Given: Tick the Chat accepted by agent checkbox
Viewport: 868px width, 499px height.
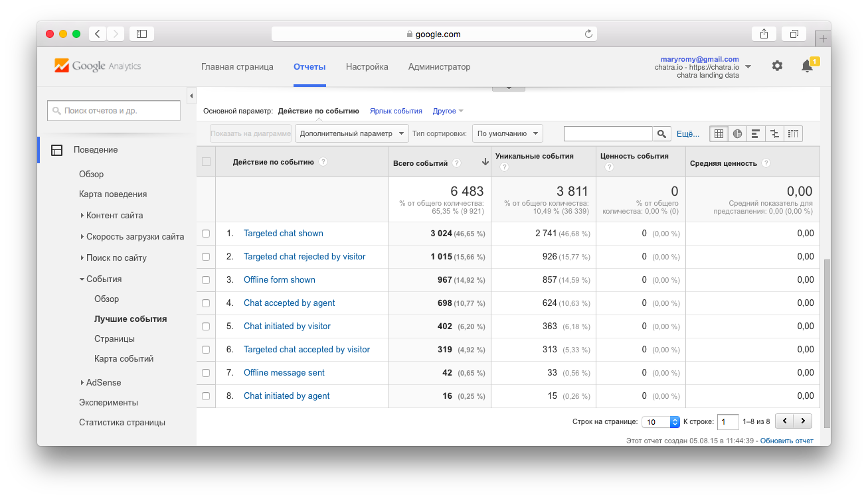Looking at the screenshot, I should pos(206,303).
